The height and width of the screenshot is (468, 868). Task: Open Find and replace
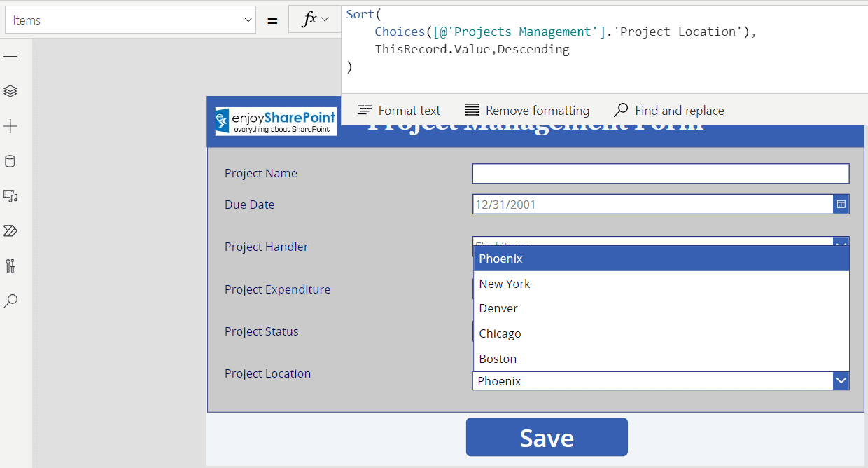pyautogui.click(x=668, y=110)
